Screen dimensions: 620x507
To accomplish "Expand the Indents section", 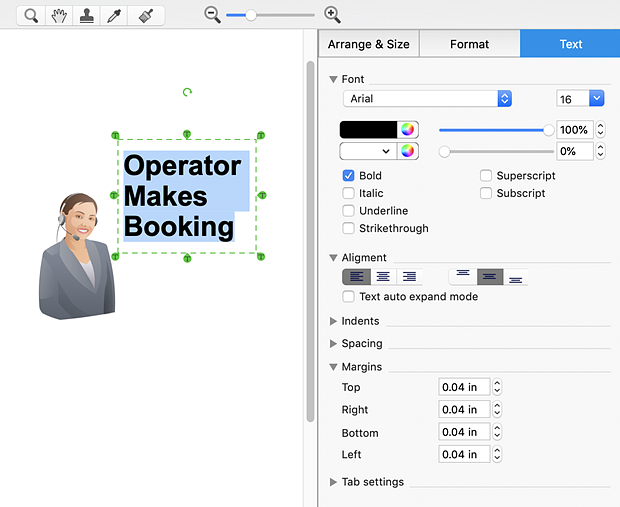I will click(334, 321).
